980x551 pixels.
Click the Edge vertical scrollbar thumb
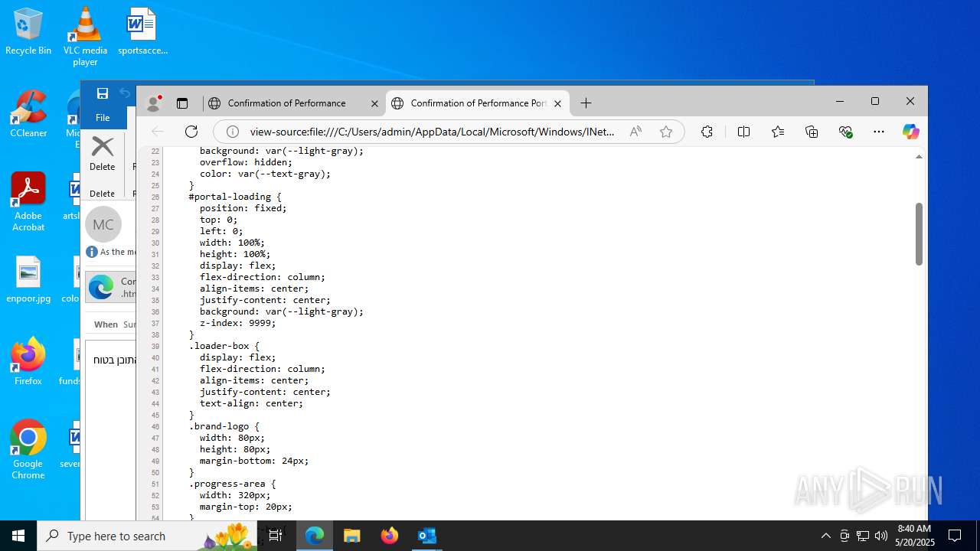(x=919, y=233)
